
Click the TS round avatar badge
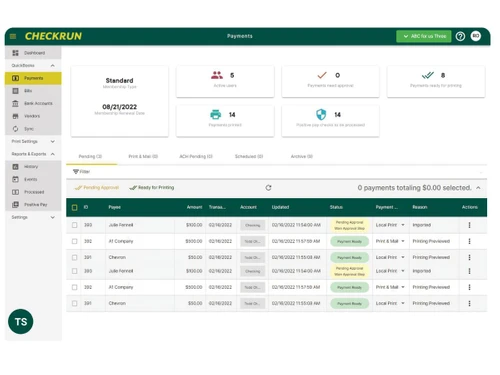21,322
